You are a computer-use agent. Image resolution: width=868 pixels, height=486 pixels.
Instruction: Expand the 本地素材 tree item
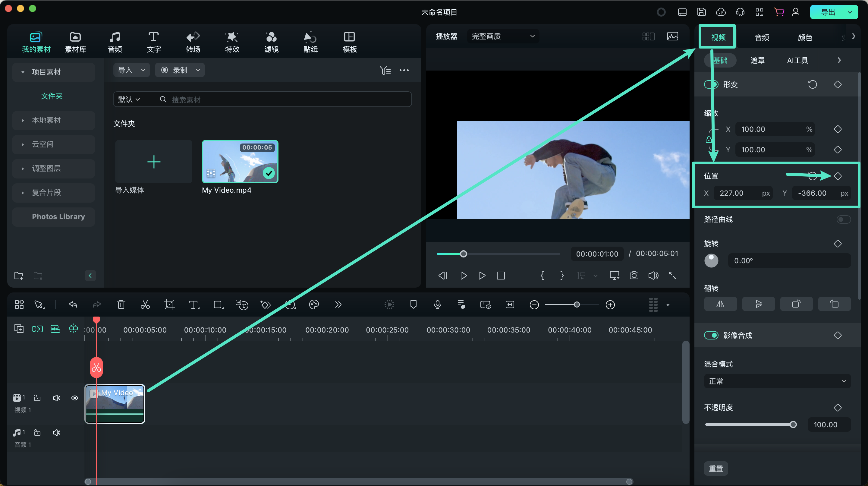pyautogui.click(x=23, y=120)
